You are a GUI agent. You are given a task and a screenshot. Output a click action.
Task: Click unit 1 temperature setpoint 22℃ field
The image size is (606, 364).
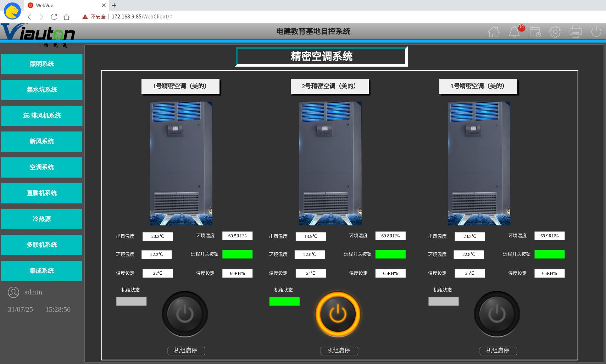pyautogui.click(x=158, y=273)
